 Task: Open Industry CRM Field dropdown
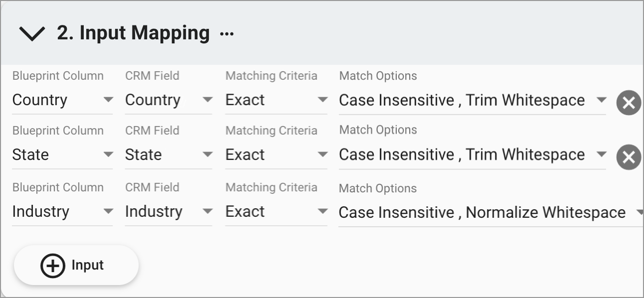[168, 212]
